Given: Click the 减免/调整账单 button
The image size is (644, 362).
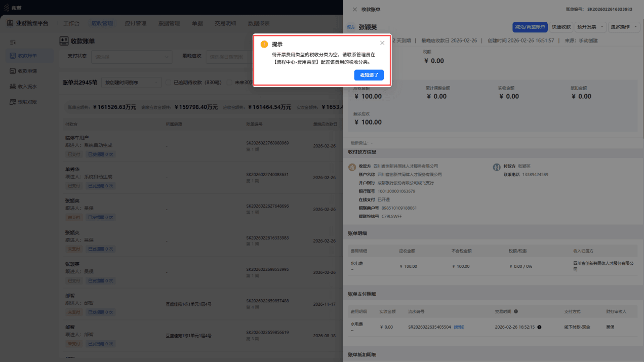Looking at the screenshot, I should (x=530, y=27).
